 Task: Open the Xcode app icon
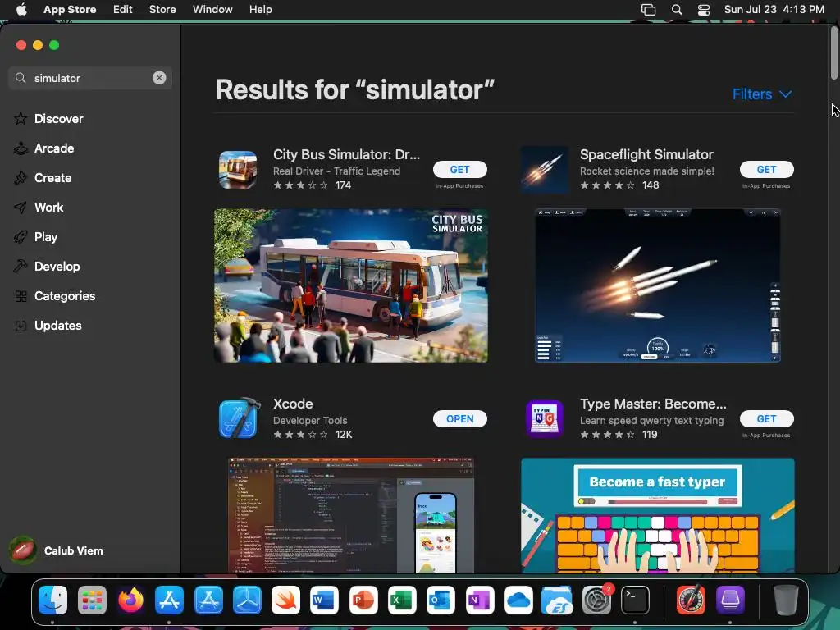click(238, 419)
